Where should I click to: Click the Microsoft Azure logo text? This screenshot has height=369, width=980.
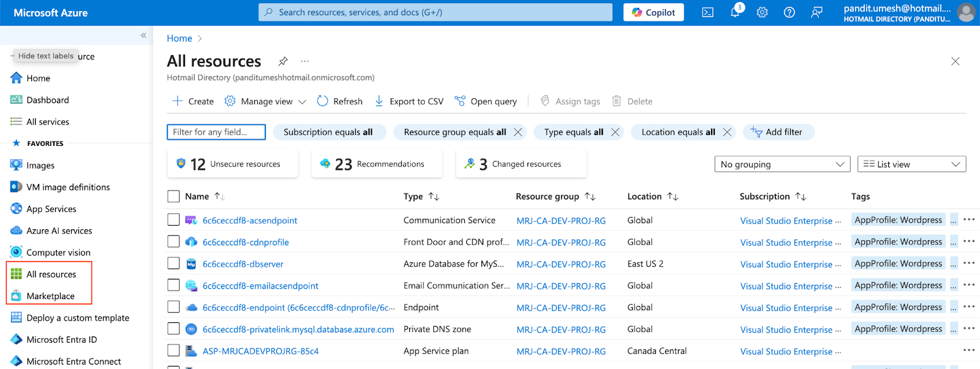tap(51, 12)
